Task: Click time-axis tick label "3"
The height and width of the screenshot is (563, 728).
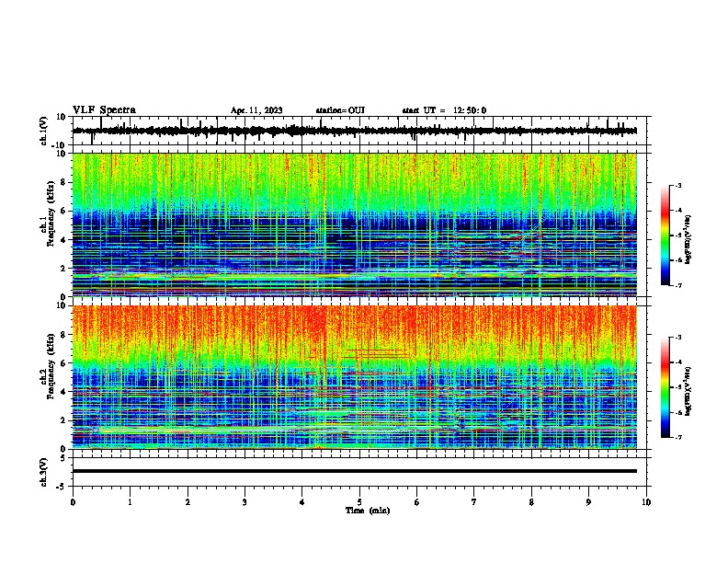Action: 245,502
